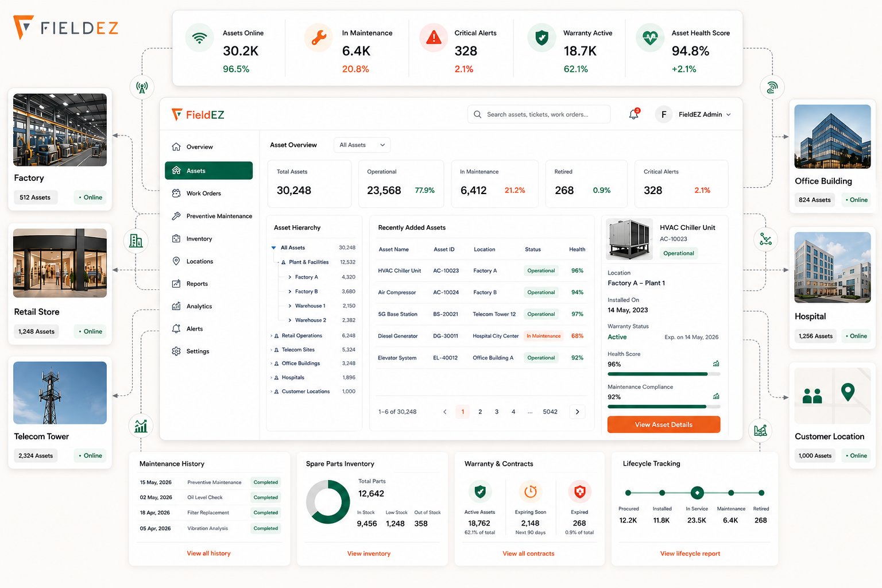Open the FieldEZ Admin account menu arrow
Image resolution: width=882 pixels, height=588 pixels.
(729, 115)
